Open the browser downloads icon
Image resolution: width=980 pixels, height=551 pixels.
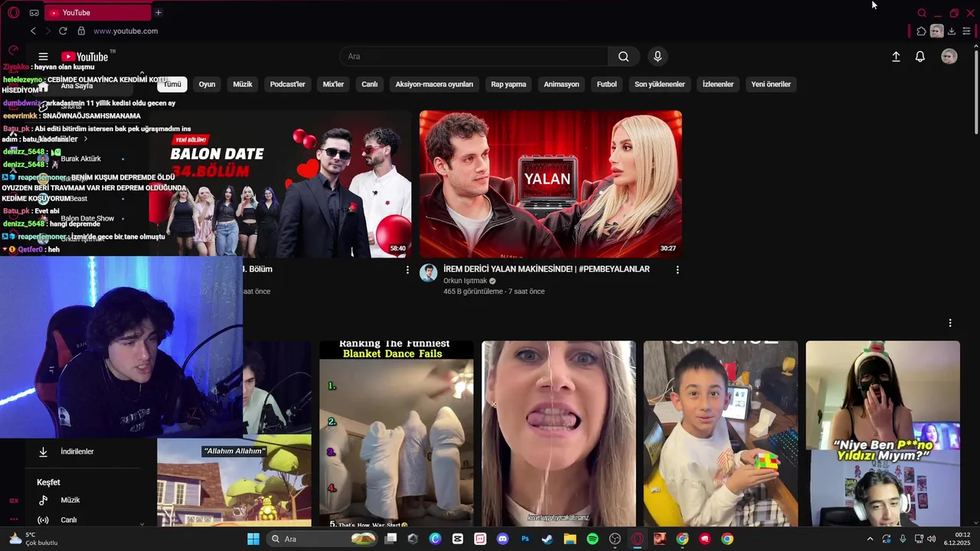pos(952,31)
